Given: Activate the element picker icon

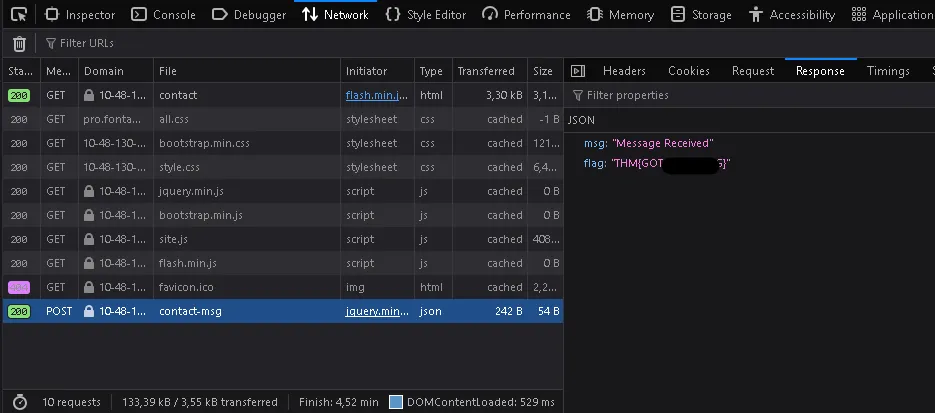Looking at the screenshot, I should (x=19, y=14).
